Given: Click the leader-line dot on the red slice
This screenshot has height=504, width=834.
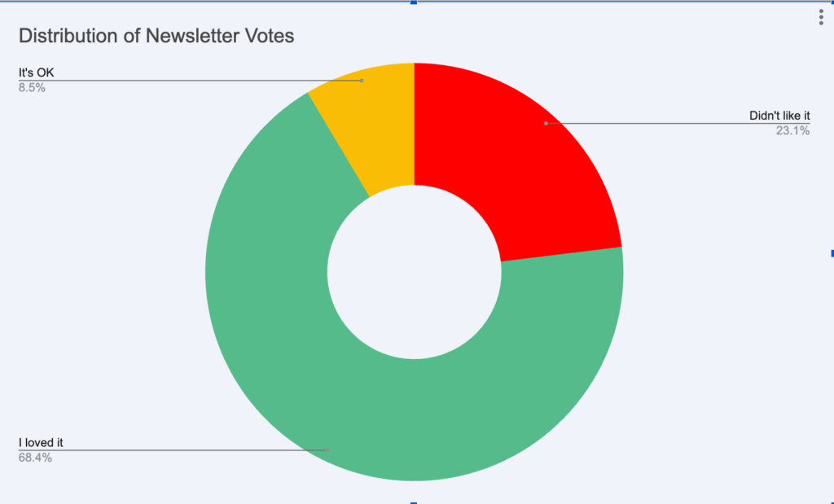Looking at the screenshot, I should [546, 123].
